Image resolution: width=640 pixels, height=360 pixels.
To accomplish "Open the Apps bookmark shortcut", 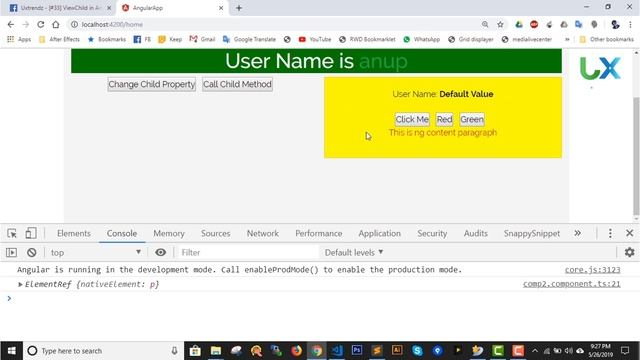I will [19, 39].
